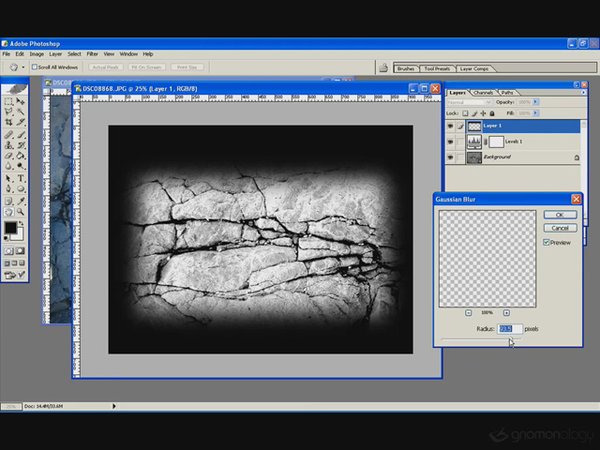
Task: Select the Type tool
Action: click(21, 178)
